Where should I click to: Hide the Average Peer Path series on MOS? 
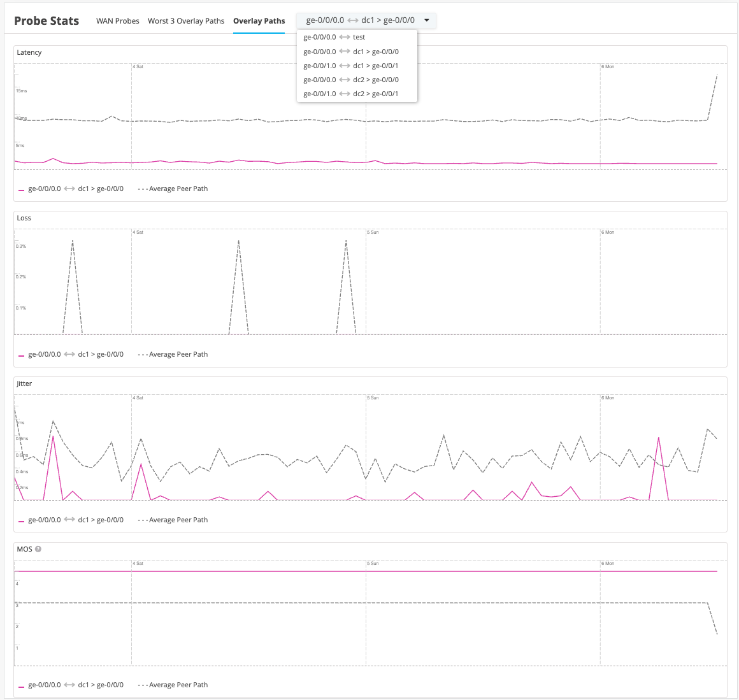click(x=173, y=685)
